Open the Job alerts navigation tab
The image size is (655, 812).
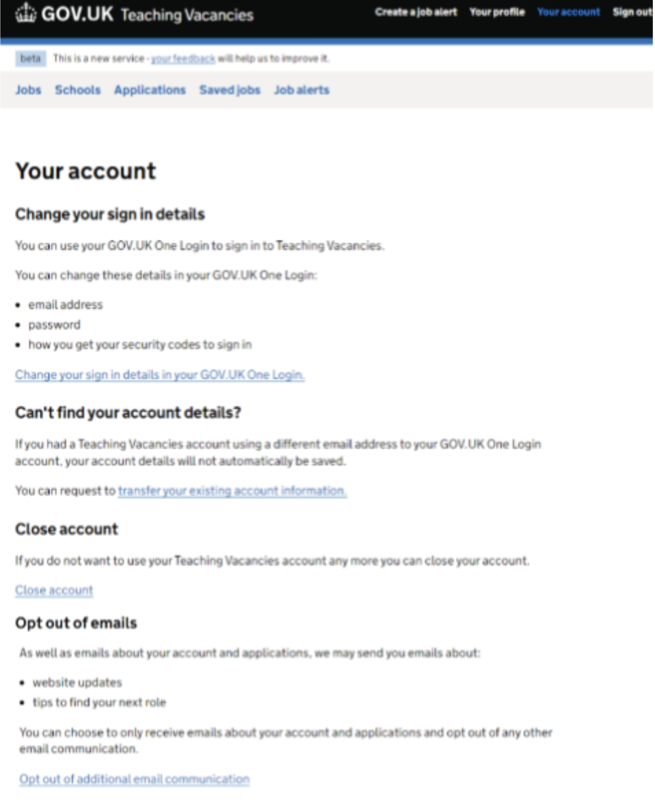click(x=302, y=90)
